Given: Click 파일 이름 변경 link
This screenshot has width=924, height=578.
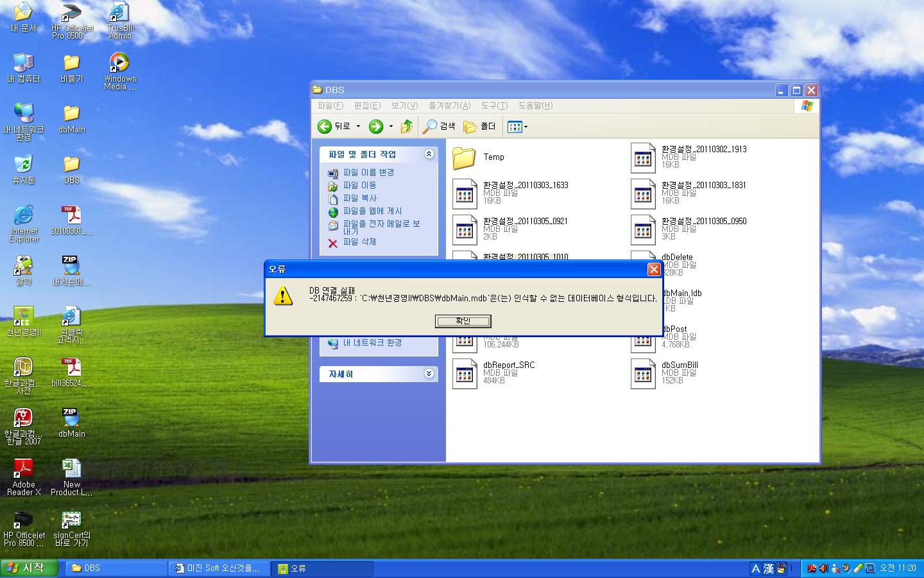Looking at the screenshot, I should (x=368, y=173).
